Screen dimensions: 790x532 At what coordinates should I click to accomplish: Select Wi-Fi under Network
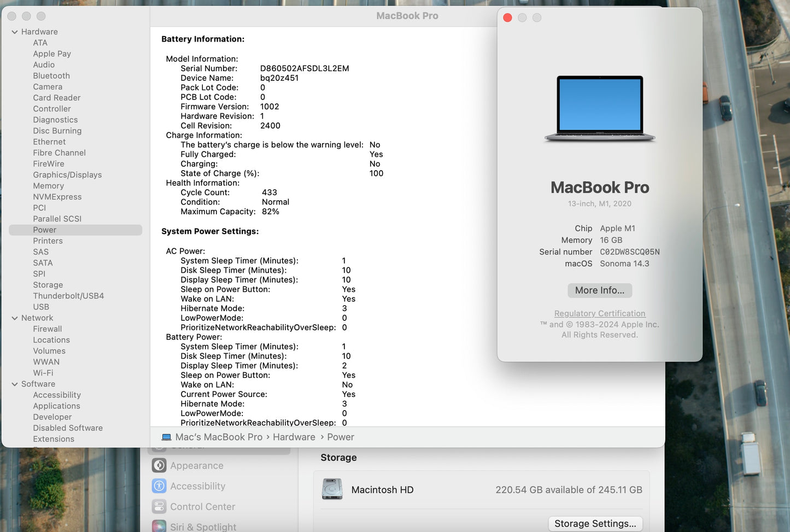point(43,373)
